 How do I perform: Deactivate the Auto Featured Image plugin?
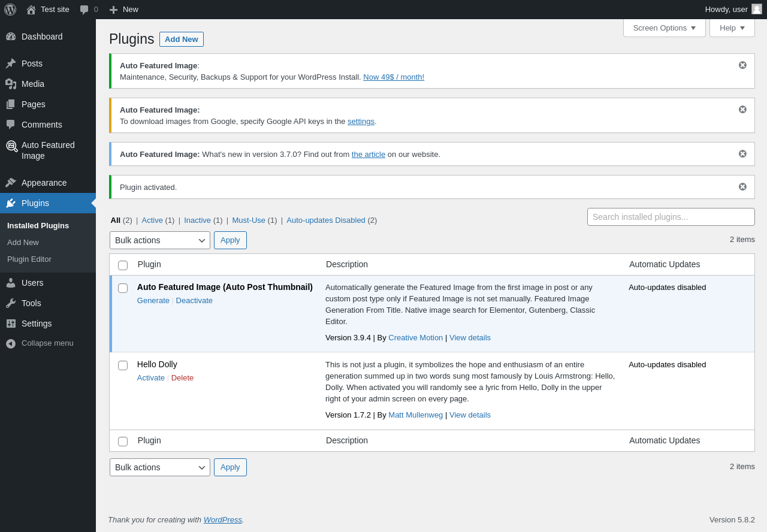[x=194, y=301]
